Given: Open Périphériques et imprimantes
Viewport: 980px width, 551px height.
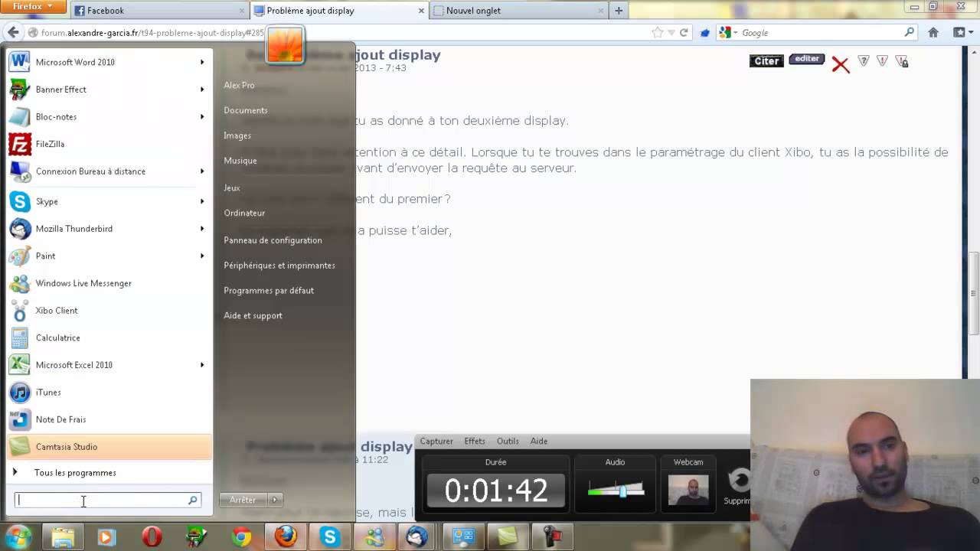Looking at the screenshot, I should click(279, 266).
